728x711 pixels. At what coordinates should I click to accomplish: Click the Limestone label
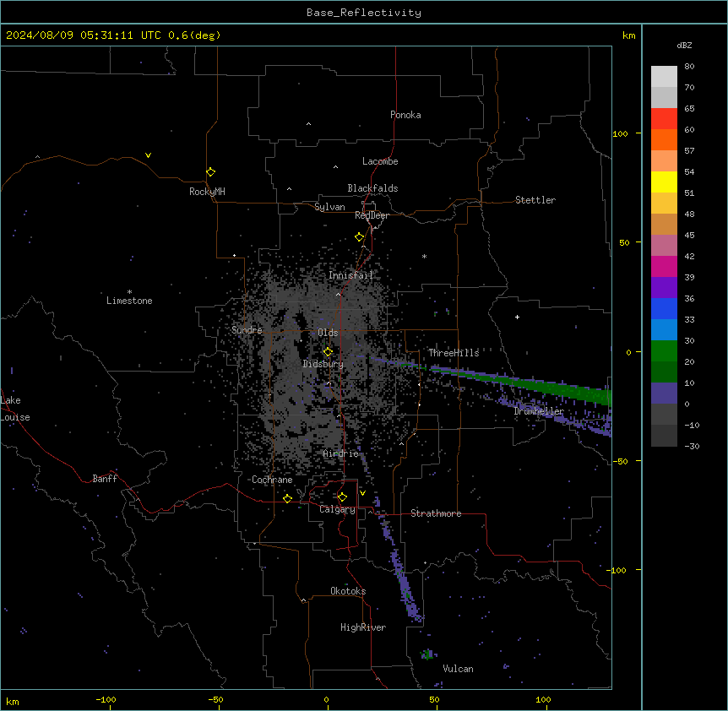[129, 301]
